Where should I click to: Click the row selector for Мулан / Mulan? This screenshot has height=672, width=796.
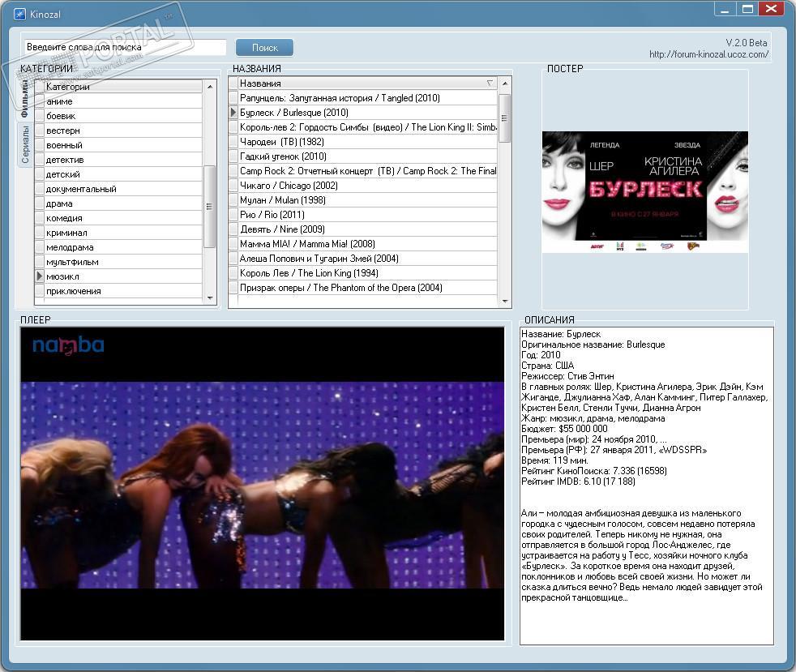[x=233, y=200]
